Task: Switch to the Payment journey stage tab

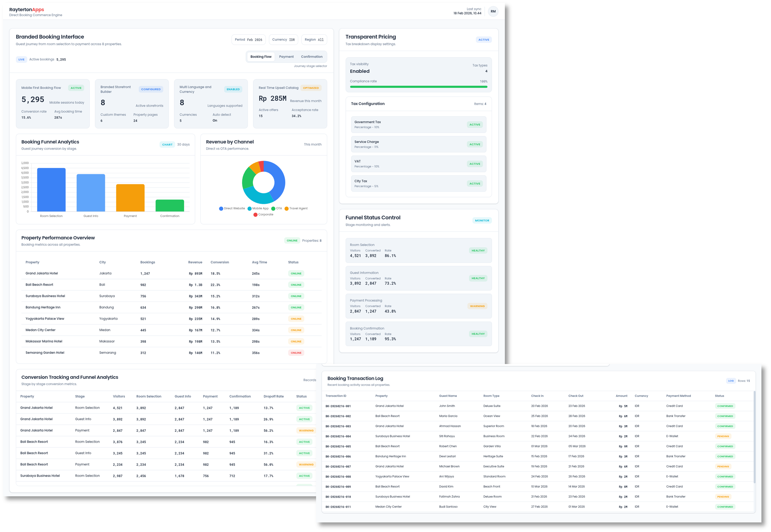Action: (286, 56)
